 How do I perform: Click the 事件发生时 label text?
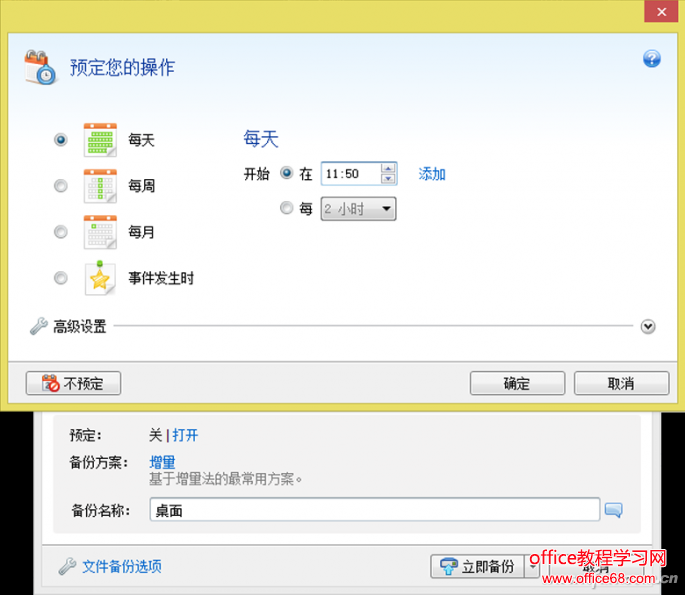point(161,278)
